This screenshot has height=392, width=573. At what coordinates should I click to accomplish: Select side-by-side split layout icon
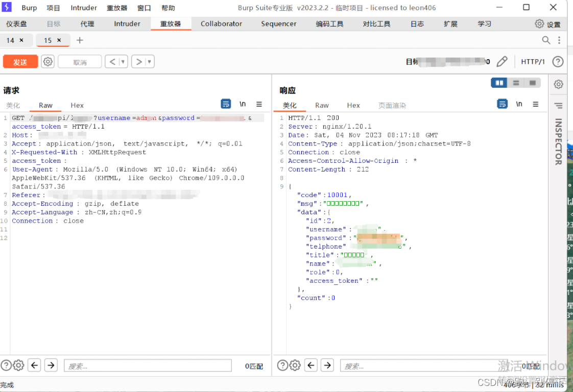pyautogui.click(x=499, y=83)
